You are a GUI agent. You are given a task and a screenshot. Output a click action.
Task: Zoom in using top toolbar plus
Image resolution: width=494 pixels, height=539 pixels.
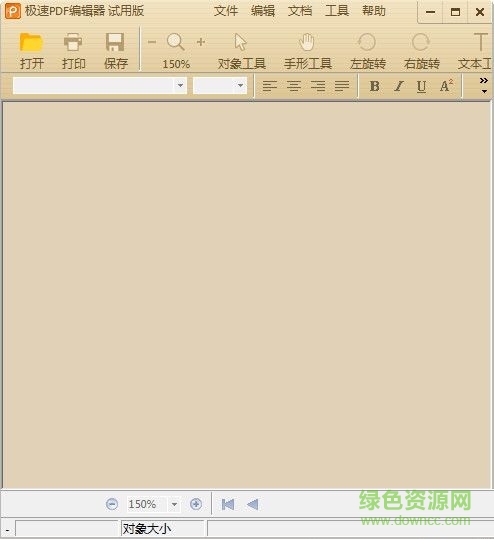(x=201, y=42)
